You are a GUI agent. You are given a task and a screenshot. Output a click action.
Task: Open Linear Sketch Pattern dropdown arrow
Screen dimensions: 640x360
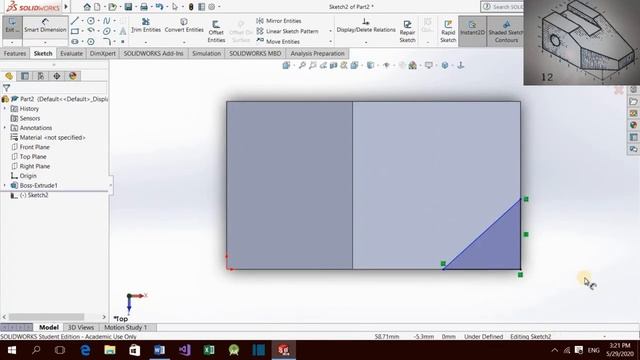[330, 31]
